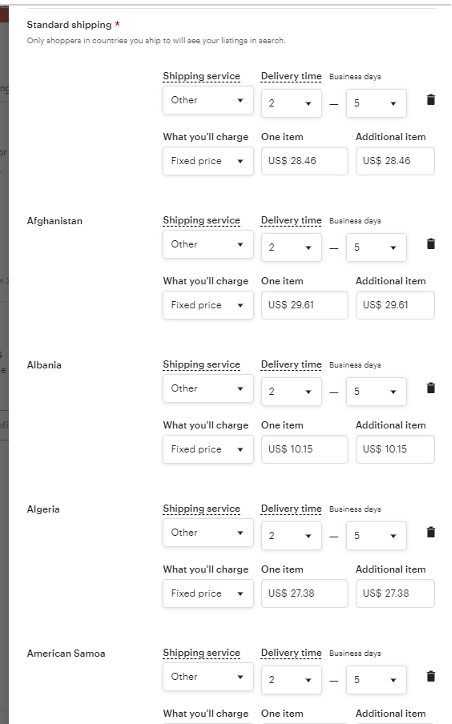Remove Afghanistan shipping entry via trash icon

431,244
